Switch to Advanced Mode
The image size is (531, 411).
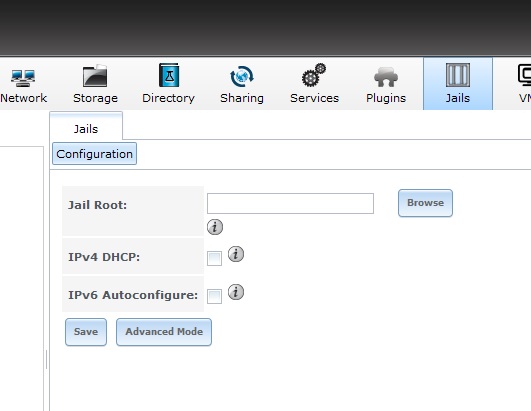tap(164, 332)
